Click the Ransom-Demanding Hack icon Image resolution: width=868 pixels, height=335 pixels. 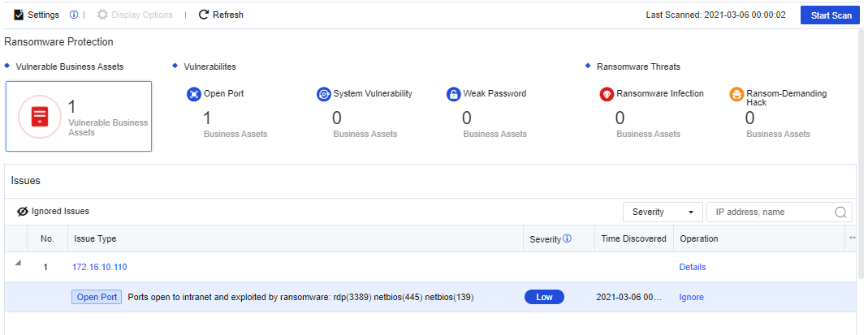(736, 94)
